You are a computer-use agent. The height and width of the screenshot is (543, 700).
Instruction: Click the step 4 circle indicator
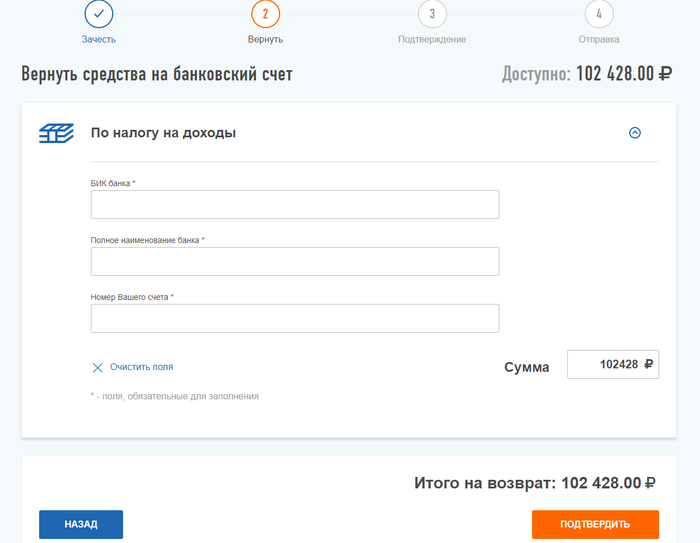tap(598, 14)
